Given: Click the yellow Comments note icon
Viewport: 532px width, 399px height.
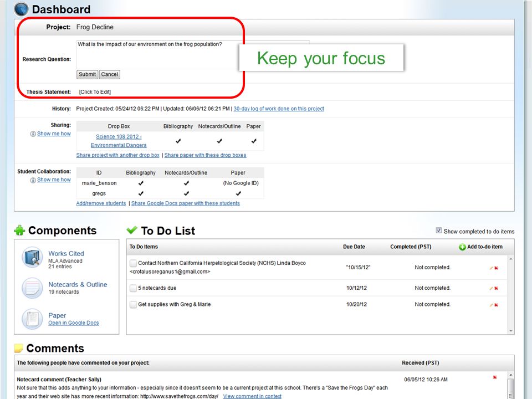Looking at the screenshot, I should (x=19, y=348).
